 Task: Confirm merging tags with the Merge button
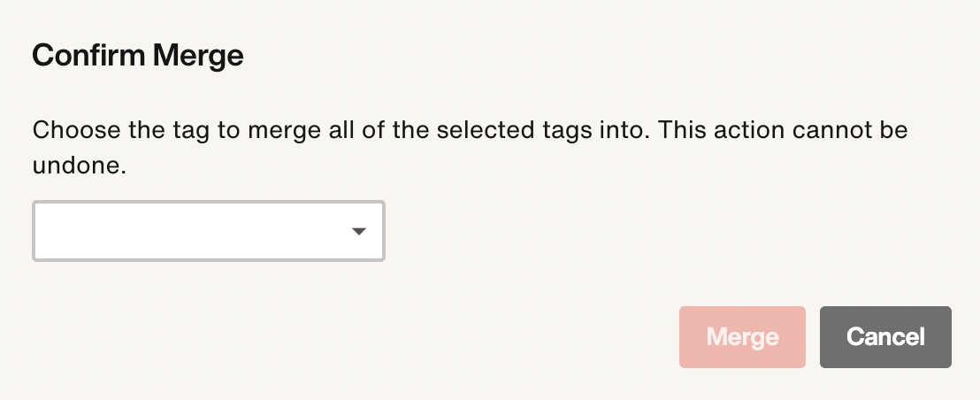(x=742, y=337)
